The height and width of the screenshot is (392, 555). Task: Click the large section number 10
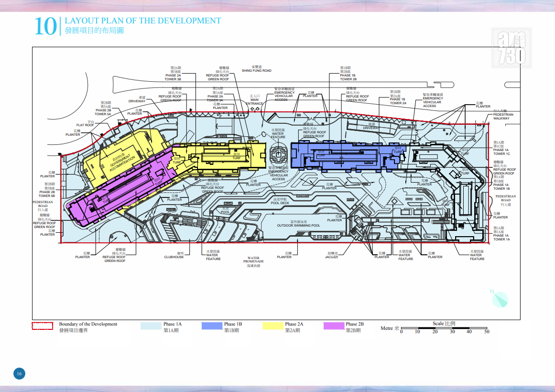point(45,27)
